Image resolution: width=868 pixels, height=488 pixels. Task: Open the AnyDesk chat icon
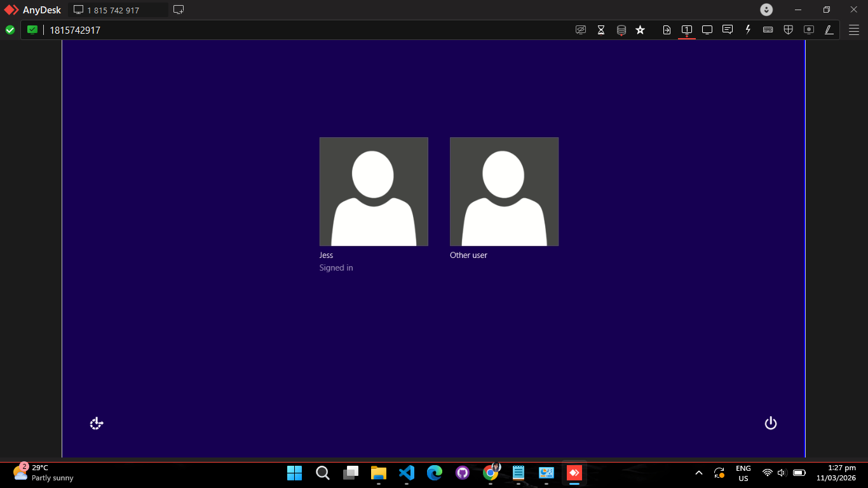tap(728, 30)
